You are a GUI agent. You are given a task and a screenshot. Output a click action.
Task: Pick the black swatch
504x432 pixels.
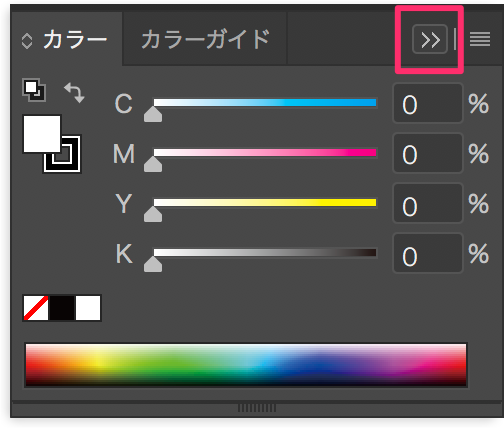[62, 308]
